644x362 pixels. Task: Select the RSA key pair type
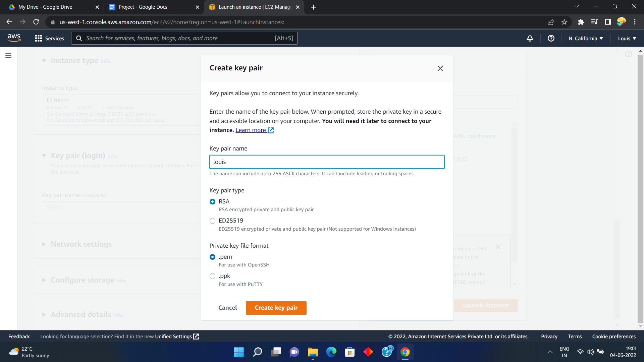pyautogui.click(x=212, y=202)
